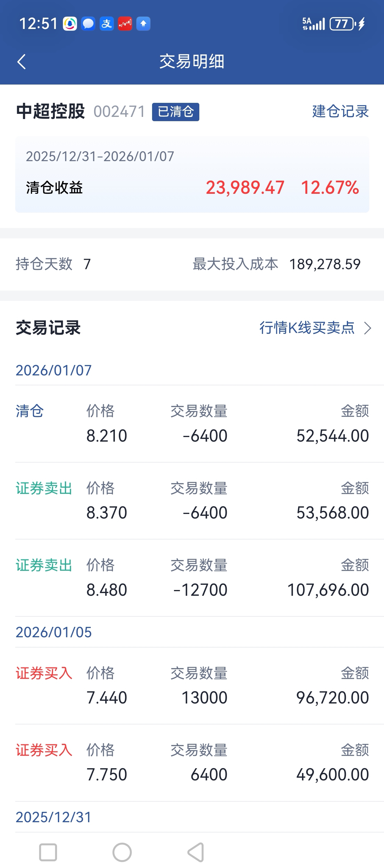Select the 证券卖出 record at 8.370
This screenshot has width=384, height=868.
click(x=192, y=501)
